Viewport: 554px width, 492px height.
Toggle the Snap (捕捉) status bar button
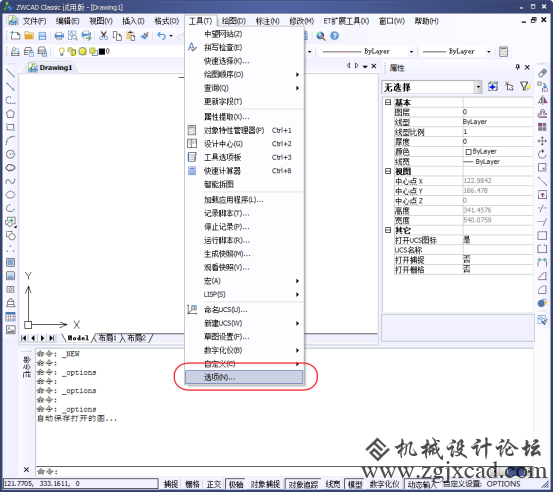[171, 484]
